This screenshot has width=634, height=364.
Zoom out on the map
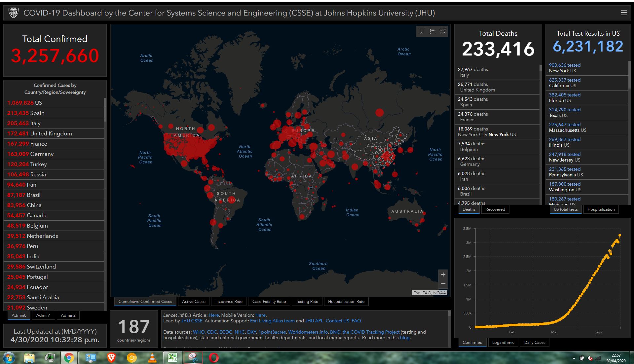[443, 283]
